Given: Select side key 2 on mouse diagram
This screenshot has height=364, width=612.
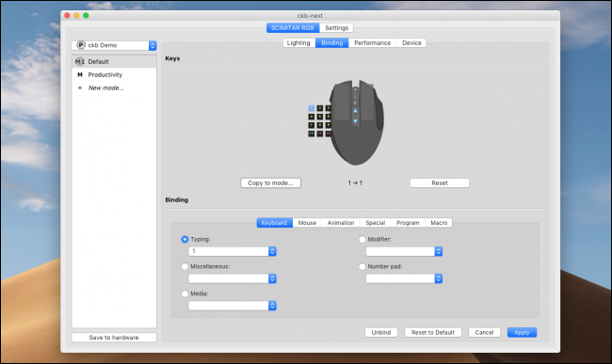Looking at the screenshot, I should click(x=320, y=108).
